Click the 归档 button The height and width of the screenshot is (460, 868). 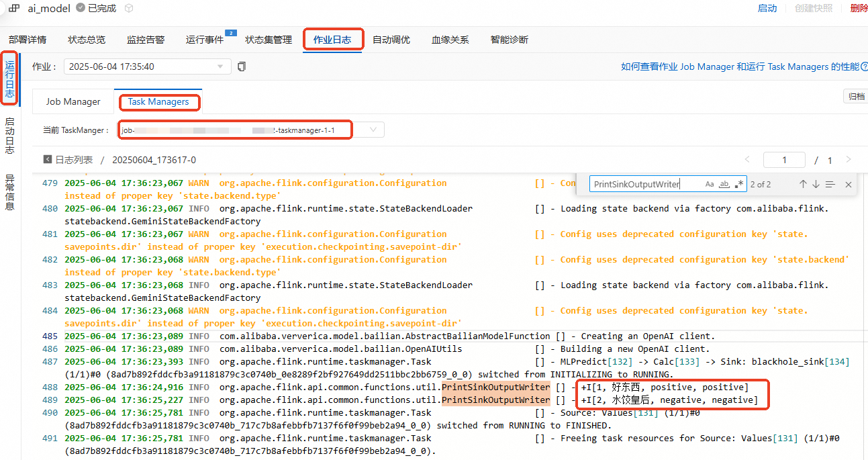click(x=856, y=97)
